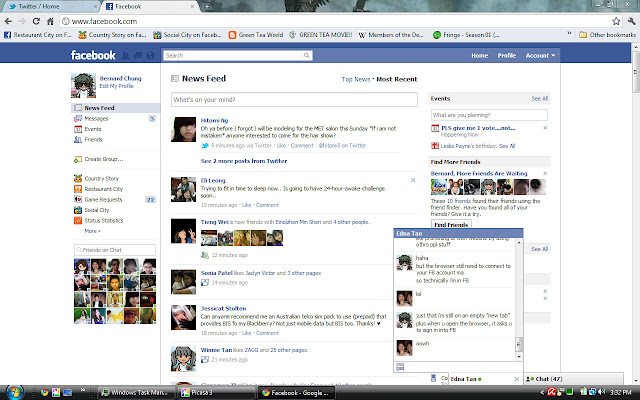Viewport: 640px width, 400px height.
Task: Launch Chrome from the quick launch bar
Action: [x=44, y=393]
